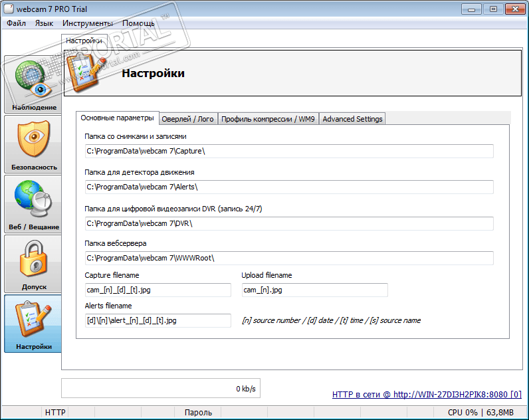Click the Capture filename field
529x420 pixels.
[158, 290]
